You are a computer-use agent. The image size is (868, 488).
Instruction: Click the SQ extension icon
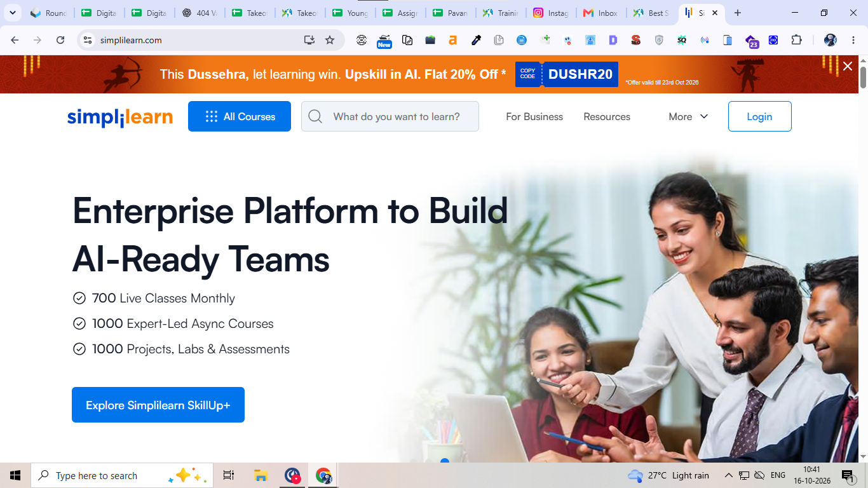pyautogui.click(x=682, y=40)
